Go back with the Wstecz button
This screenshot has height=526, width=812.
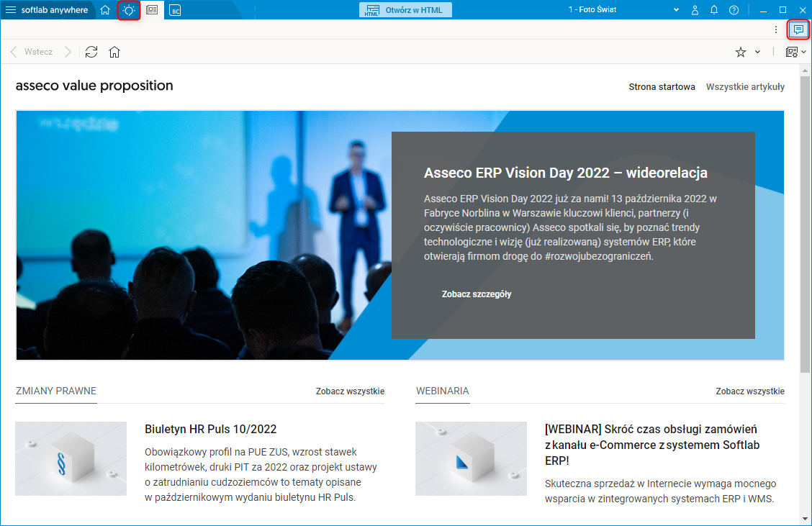32,52
